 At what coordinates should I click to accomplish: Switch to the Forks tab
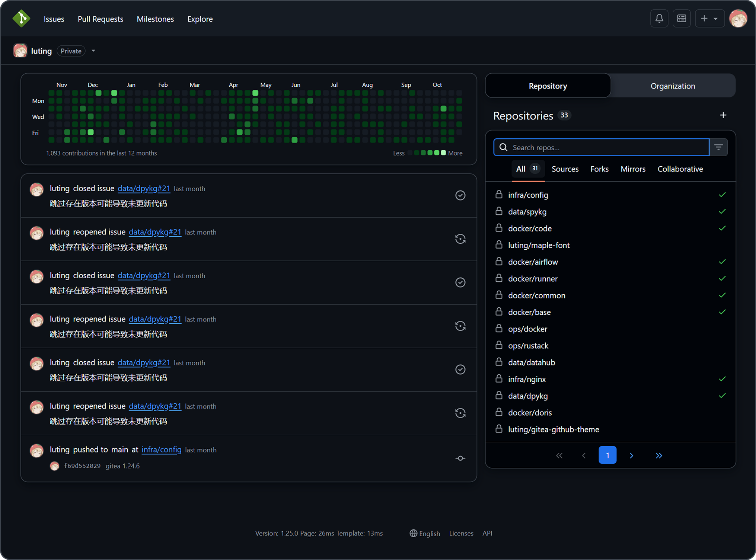pyautogui.click(x=599, y=169)
